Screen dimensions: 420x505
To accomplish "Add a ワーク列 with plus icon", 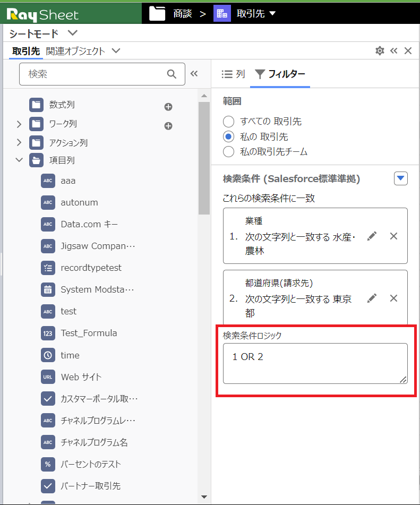I will click(168, 126).
